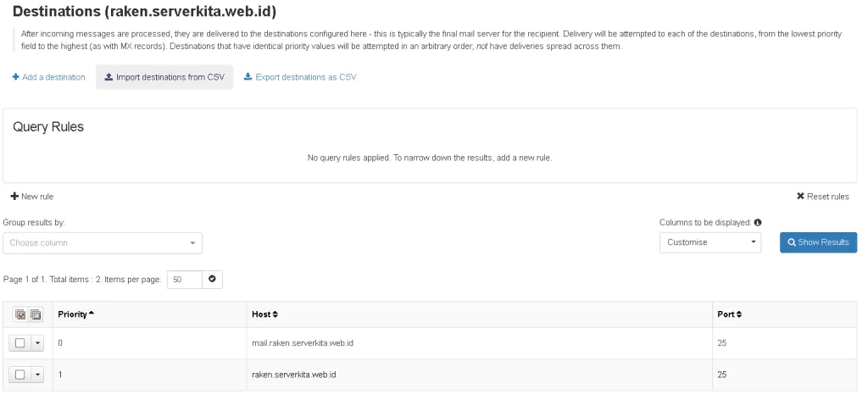Click the items-per-page confirm checkmark icon
868x400 pixels.
pos(212,279)
